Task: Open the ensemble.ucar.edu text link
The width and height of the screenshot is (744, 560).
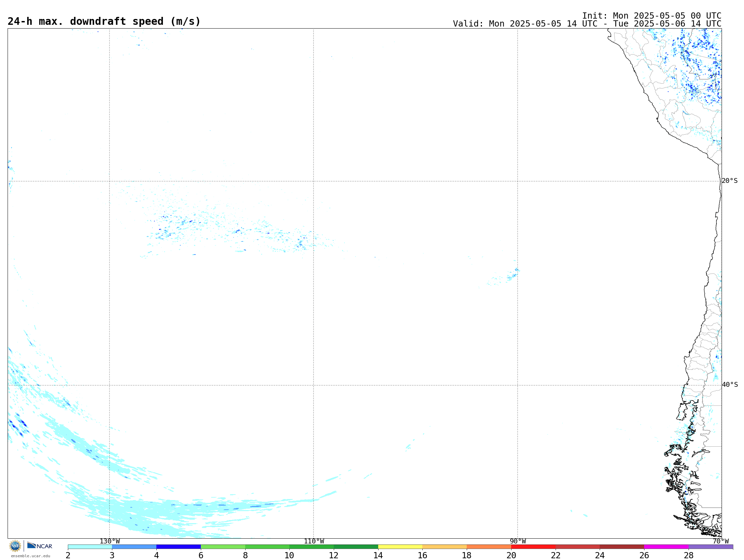Action: 30,556
